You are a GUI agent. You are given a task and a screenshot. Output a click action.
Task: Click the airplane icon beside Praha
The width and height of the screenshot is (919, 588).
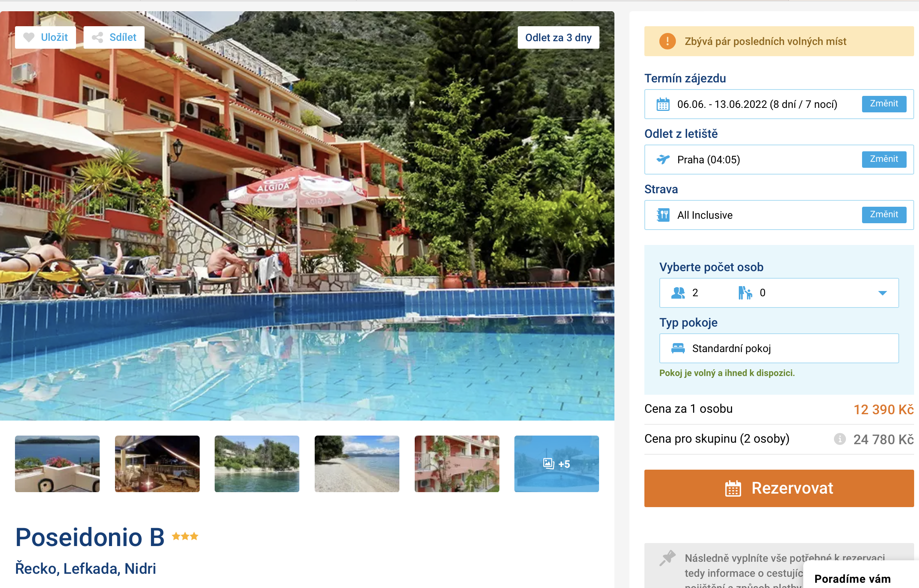click(x=663, y=159)
